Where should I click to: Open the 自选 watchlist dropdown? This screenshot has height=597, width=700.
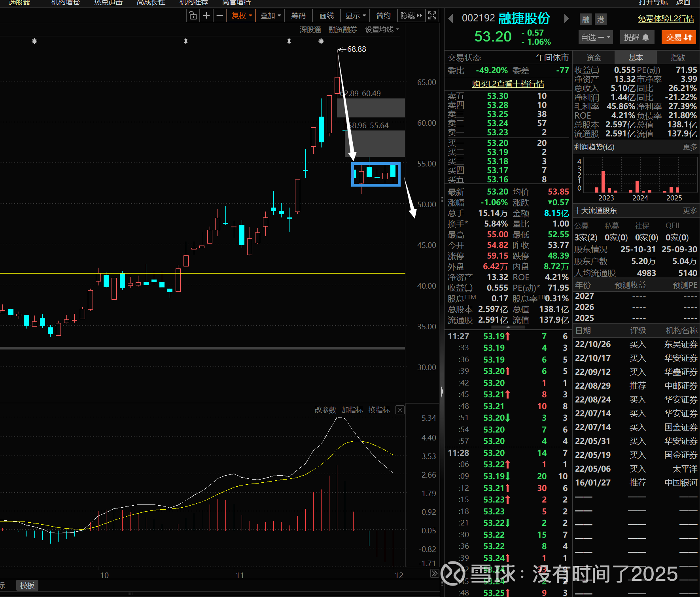pos(595,37)
